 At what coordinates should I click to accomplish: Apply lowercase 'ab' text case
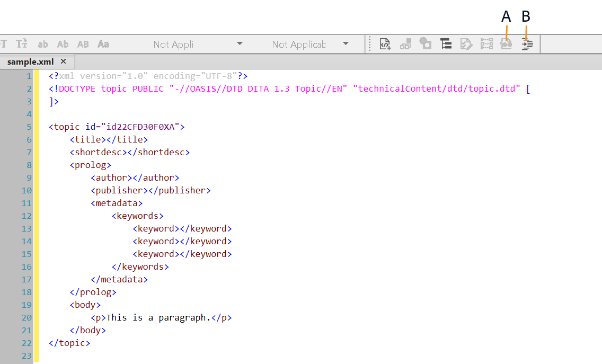click(x=43, y=45)
